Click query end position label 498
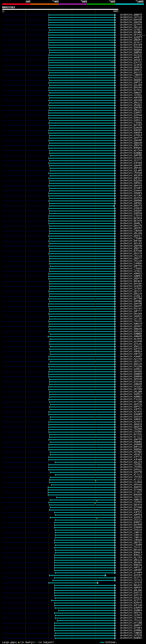146x644 pixels. pos(115,11)
